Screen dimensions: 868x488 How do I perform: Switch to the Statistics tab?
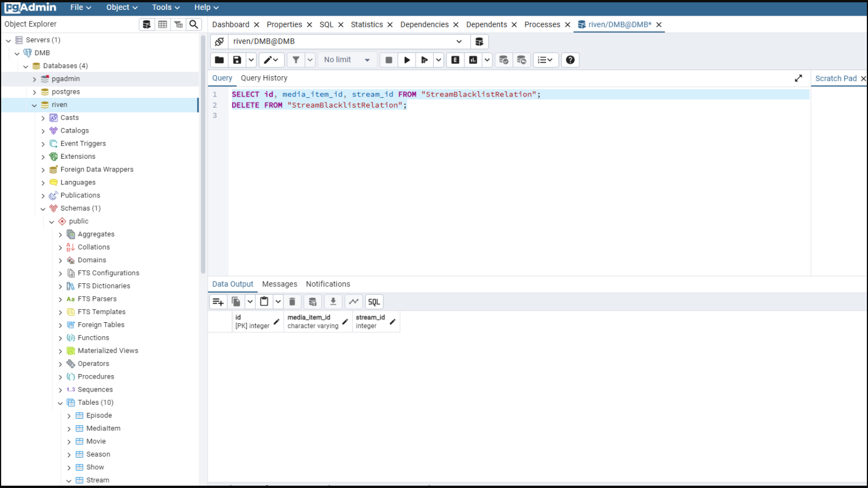coord(367,24)
